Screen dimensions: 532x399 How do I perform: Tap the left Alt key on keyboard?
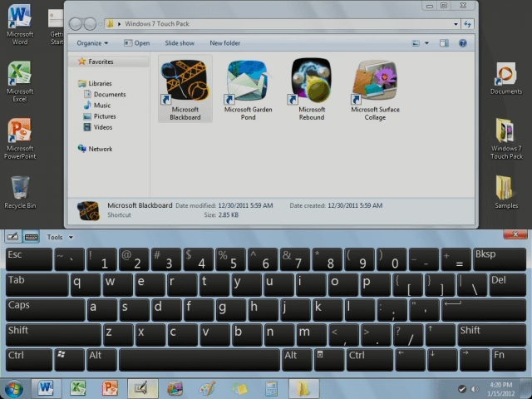pos(101,360)
